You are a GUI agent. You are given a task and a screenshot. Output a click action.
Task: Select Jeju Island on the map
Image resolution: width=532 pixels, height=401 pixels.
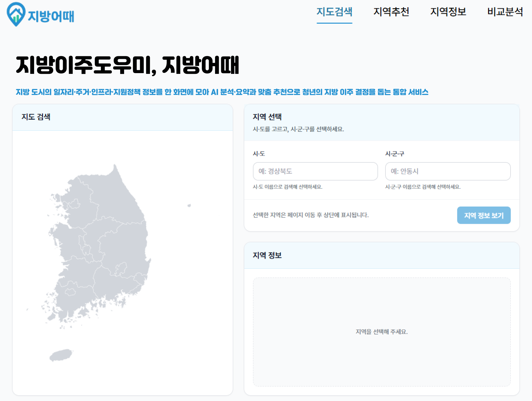pyautogui.click(x=61, y=355)
